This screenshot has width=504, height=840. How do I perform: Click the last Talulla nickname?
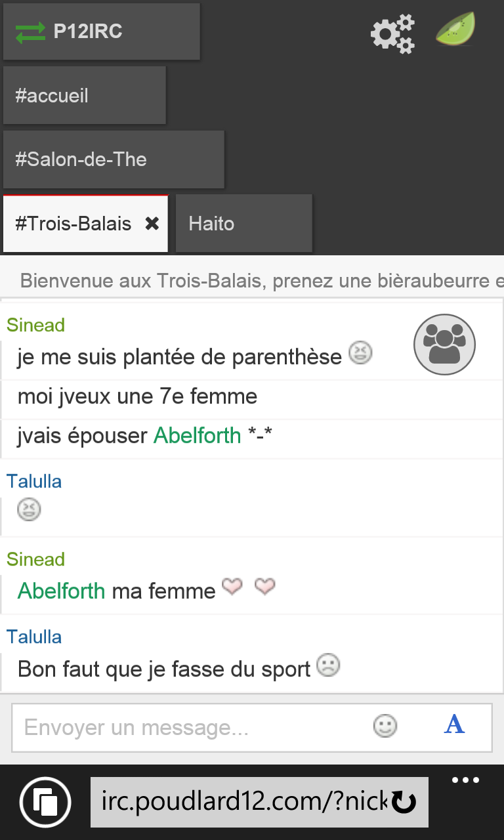tap(34, 637)
